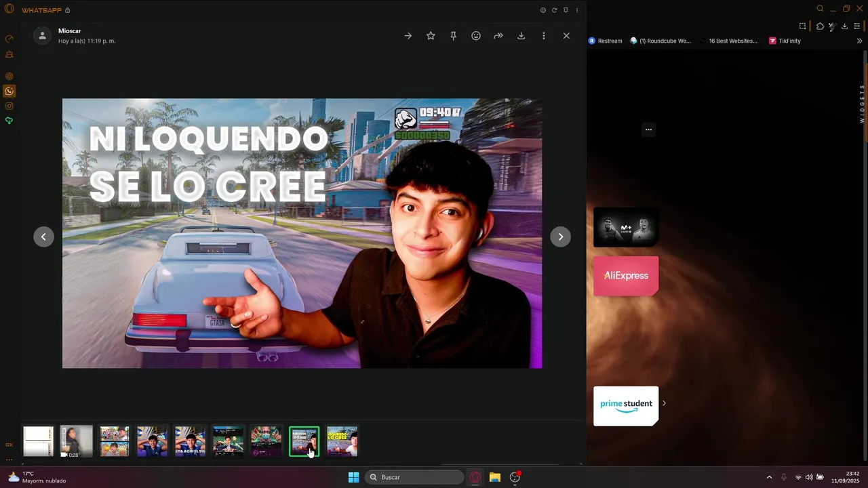Click Mioscar contact avatar
This screenshot has width=868, height=488.
[x=42, y=36]
